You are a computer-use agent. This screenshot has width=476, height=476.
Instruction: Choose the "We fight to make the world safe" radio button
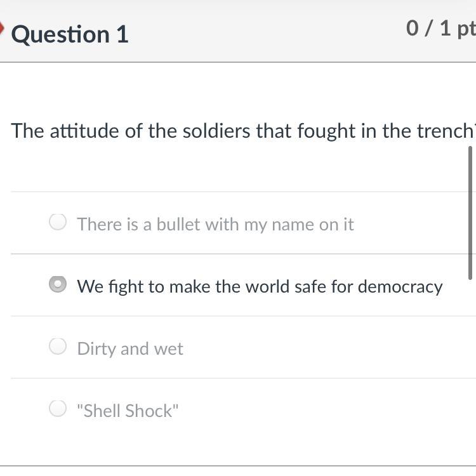click(x=58, y=284)
